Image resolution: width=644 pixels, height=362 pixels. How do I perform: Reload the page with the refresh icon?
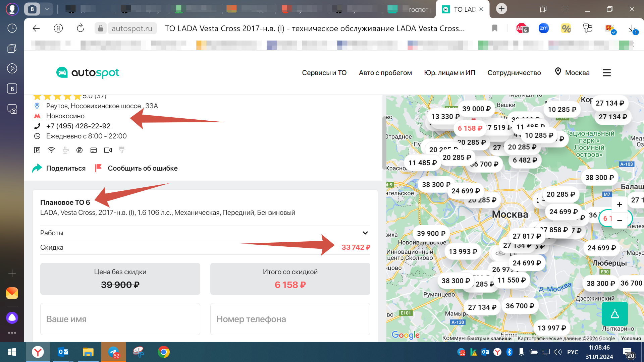click(x=80, y=28)
